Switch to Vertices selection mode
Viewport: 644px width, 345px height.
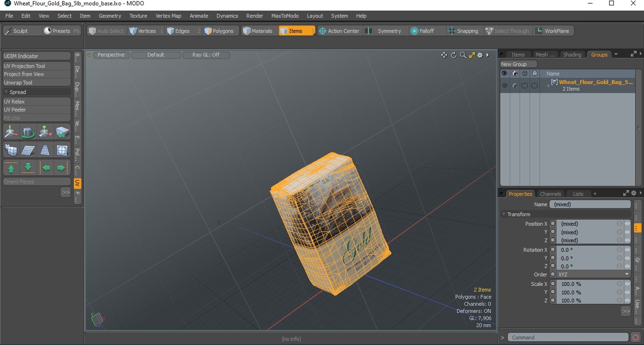pyautogui.click(x=143, y=31)
